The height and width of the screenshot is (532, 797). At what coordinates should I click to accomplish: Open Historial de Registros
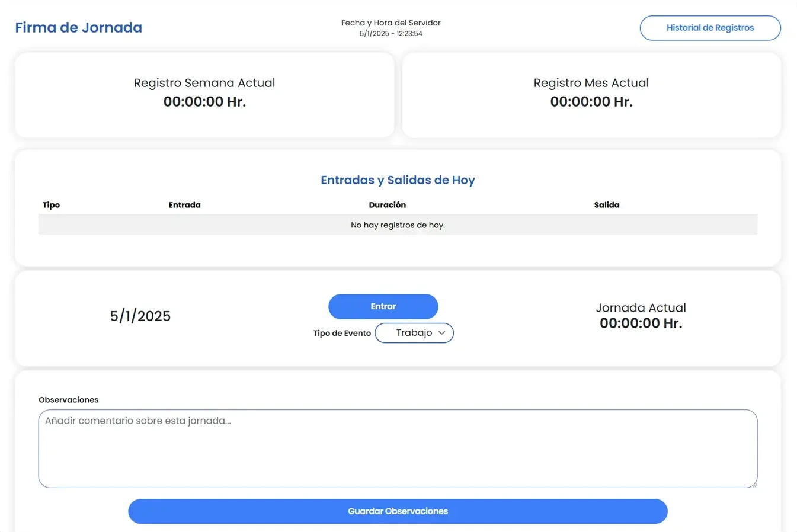tap(709, 28)
